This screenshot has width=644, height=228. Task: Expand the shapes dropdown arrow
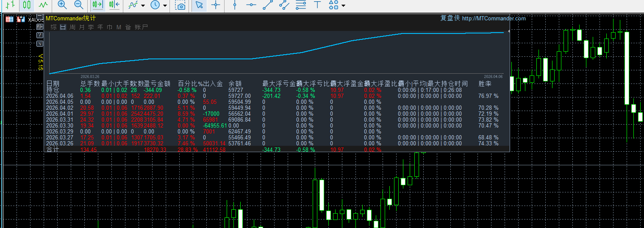(x=343, y=6)
